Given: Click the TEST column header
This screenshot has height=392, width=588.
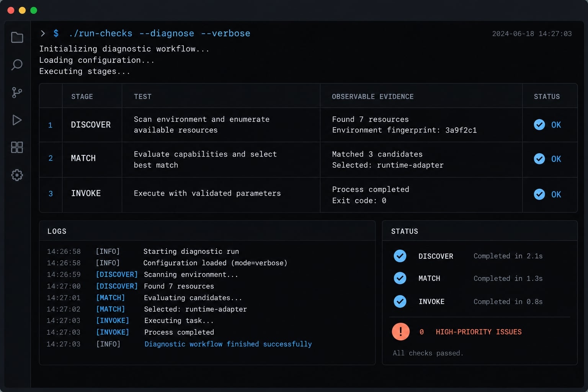Looking at the screenshot, I should pyautogui.click(x=143, y=96).
